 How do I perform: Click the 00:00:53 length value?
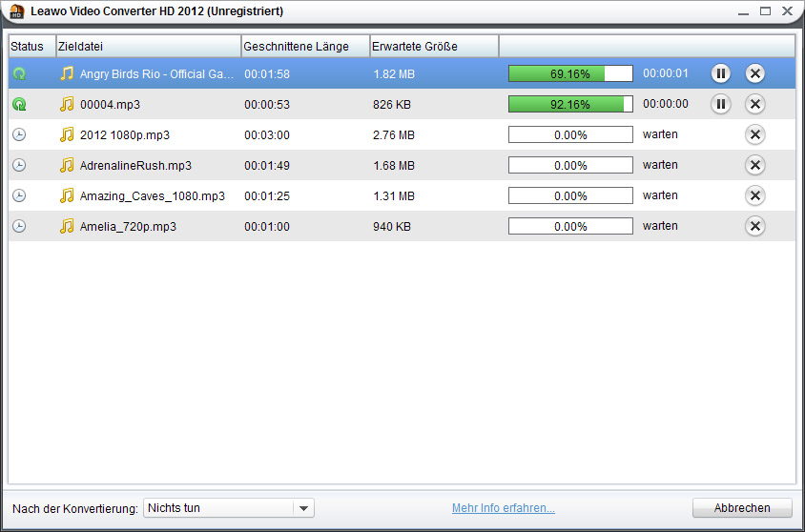pyautogui.click(x=267, y=105)
